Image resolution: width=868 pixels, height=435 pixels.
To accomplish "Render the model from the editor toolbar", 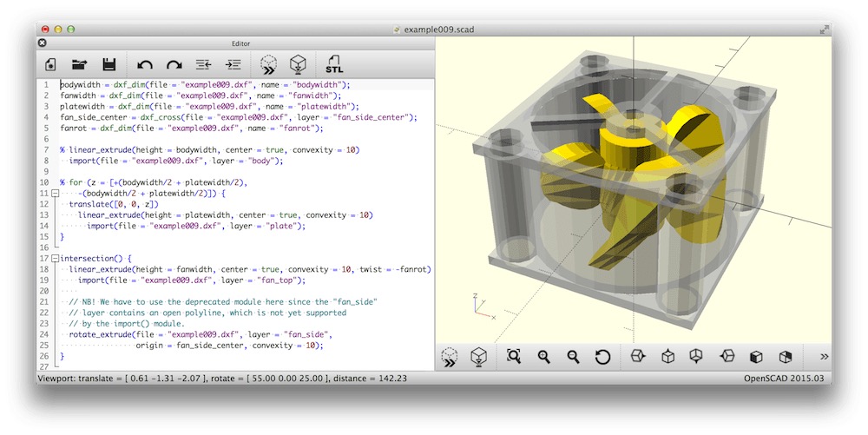I will coord(298,65).
